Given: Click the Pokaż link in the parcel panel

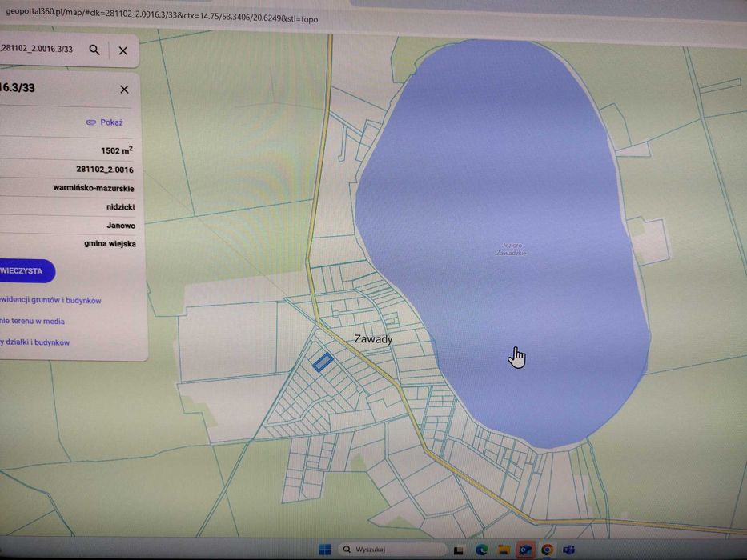Looking at the screenshot, I should point(105,122).
